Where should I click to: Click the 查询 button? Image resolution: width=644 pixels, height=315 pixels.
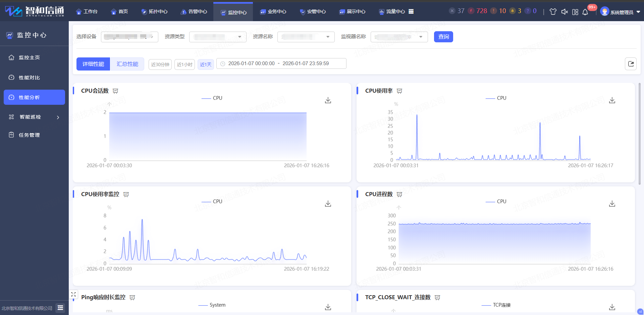coord(443,37)
